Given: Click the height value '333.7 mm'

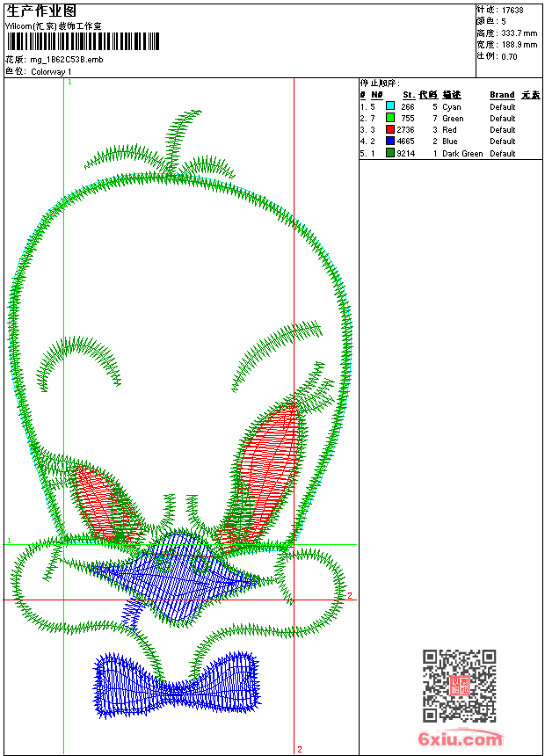Looking at the screenshot, I should pyautogui.click(x=520, y=33).
